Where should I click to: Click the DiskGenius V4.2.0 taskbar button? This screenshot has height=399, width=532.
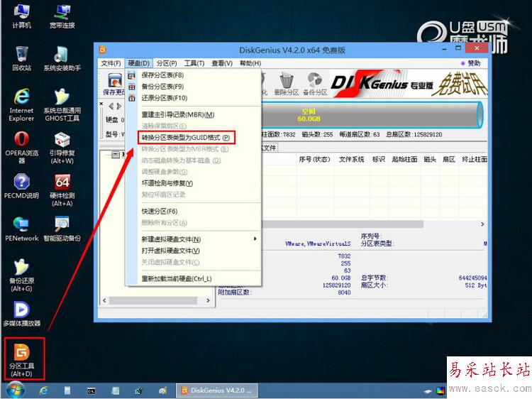(217, 390)
